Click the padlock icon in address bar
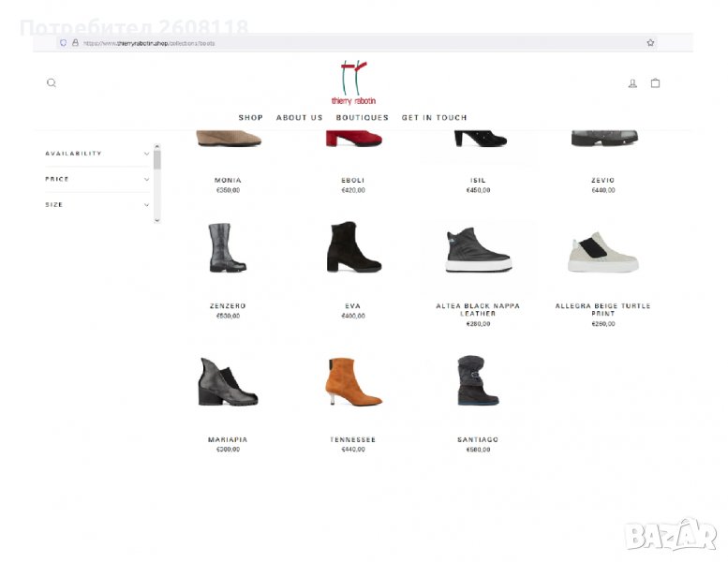This screenshot has width=728, height=562. 75,43
